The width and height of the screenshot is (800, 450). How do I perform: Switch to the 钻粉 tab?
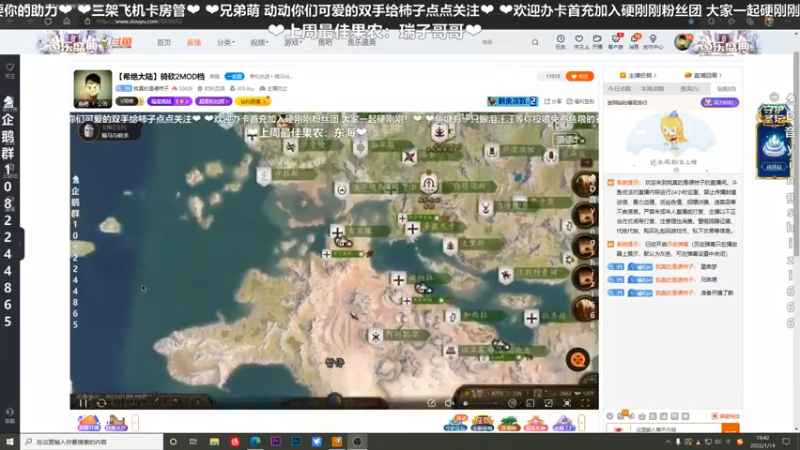pyautogui.click(x=726, y=89)
